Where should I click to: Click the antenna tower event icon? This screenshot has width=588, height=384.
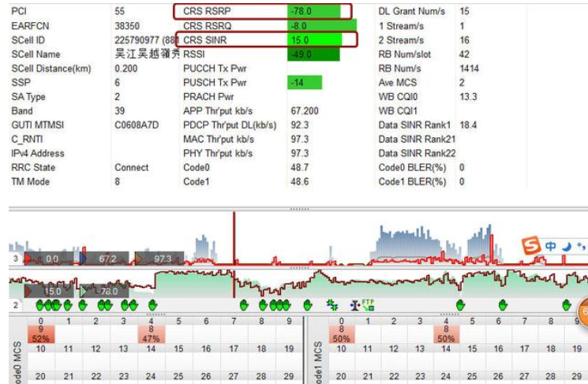[354, 304]
